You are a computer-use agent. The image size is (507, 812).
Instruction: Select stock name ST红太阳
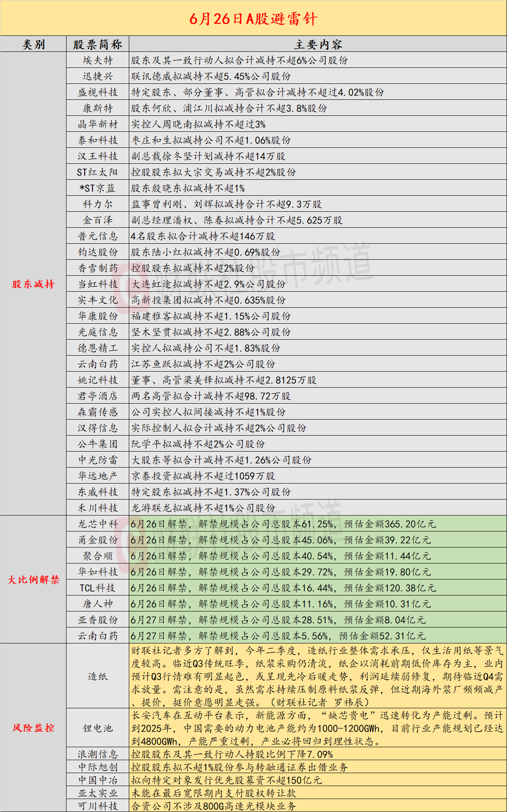tap(98, 172)
